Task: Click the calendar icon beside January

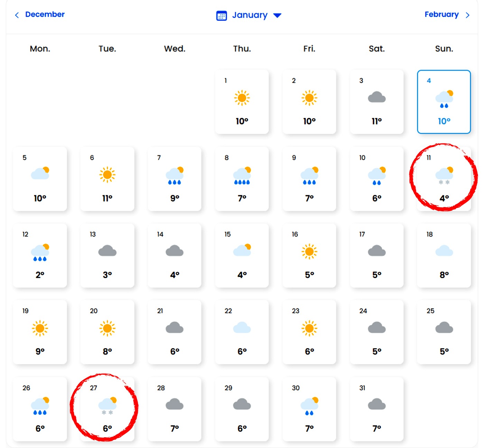Action: click(x=221, y=16)
